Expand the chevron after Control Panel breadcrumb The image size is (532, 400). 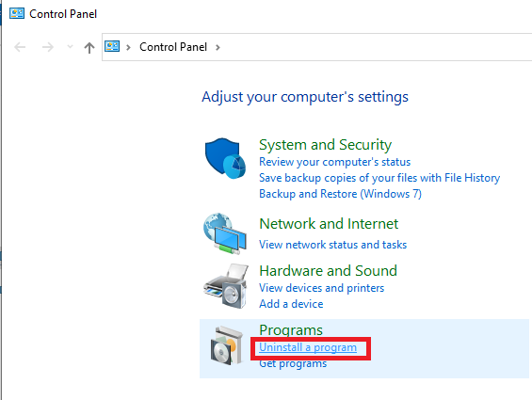coord(218,47)
